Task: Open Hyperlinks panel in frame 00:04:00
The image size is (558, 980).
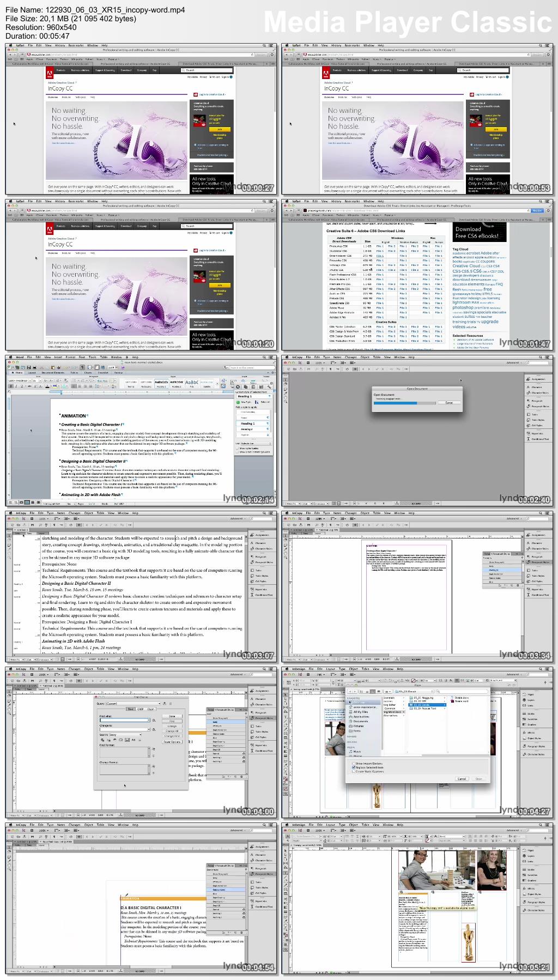Action: point(260,745)
